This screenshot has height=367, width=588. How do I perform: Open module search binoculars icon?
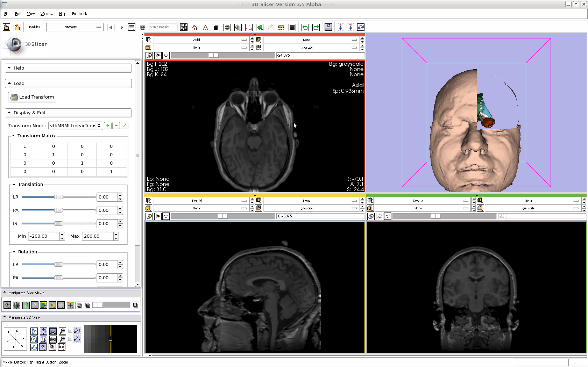[184, 27]
